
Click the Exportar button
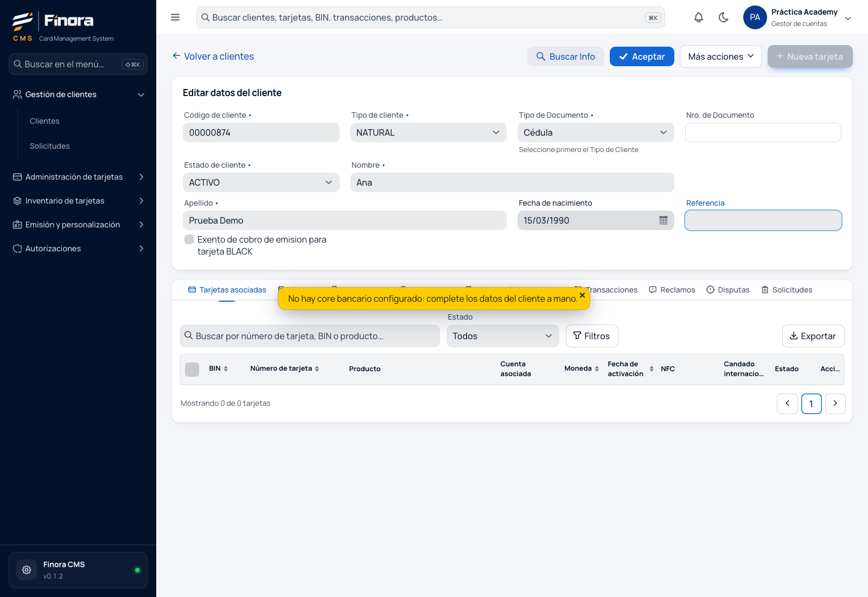[x=813, y=336]
